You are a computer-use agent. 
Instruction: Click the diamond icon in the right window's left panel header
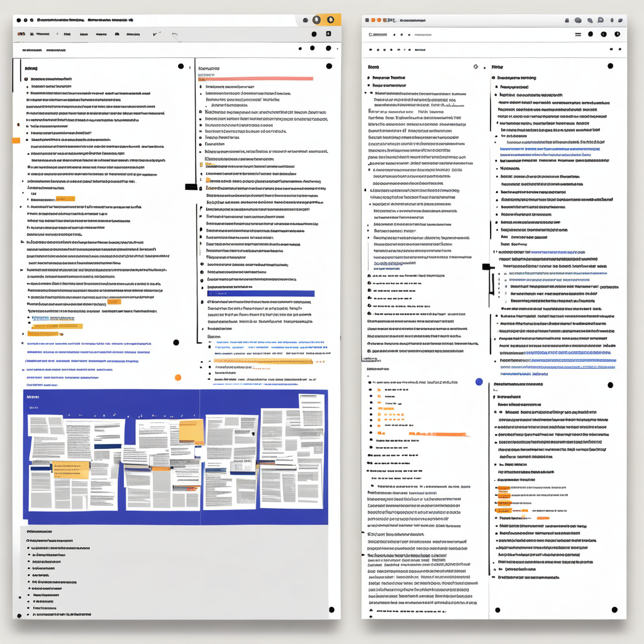coord(475,67)
